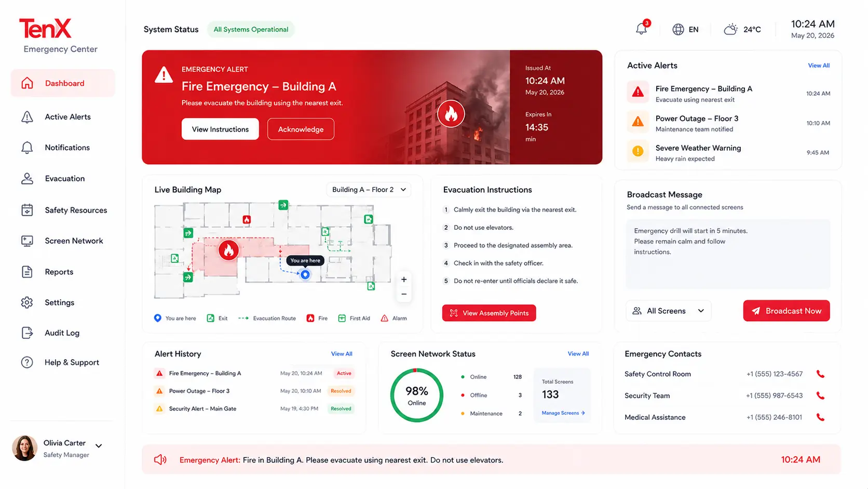Expand the Building A – Floor 2 dropdown
This screenshot has height=489, width=868.
(x=369, y=190)
